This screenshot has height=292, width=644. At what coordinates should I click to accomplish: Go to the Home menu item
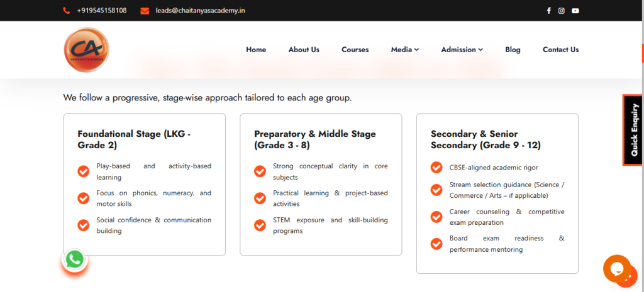tap(256, 50)
